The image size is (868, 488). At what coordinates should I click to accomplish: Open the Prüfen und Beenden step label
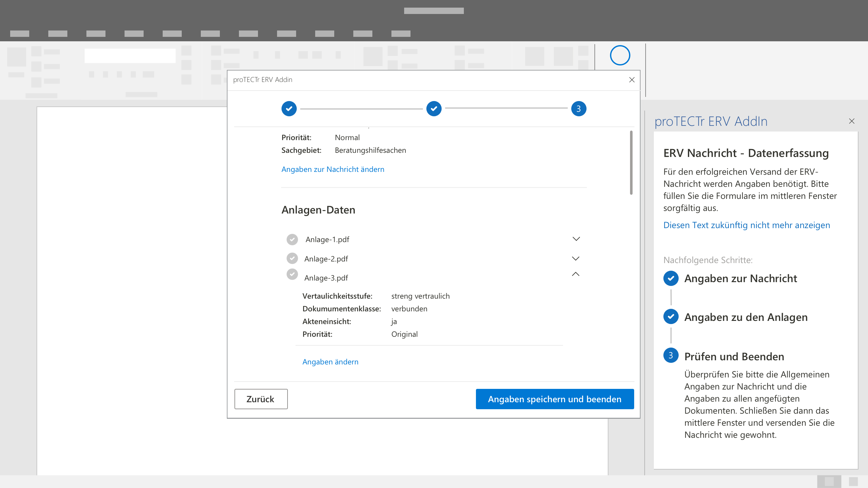pos(734,356)
